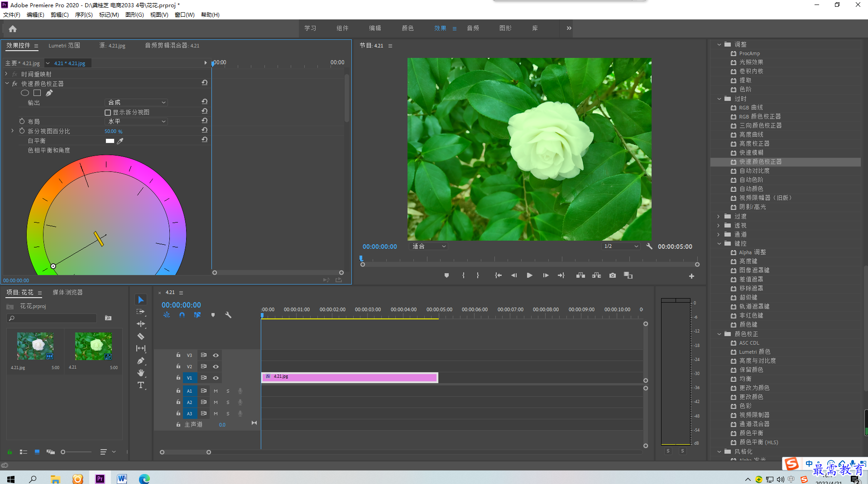Toggle linked selection in timeline
The height and width of the screenshot is (484, 868).
pos(197,315)
